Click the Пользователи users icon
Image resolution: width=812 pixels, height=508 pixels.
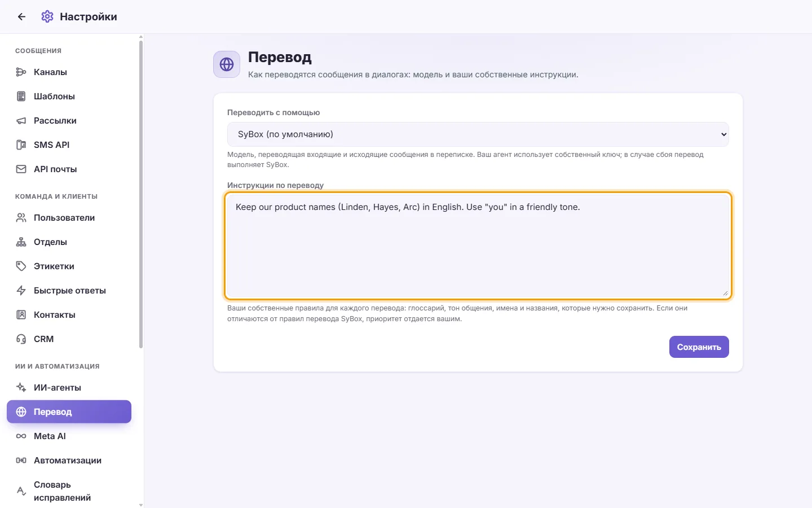coord(21,218)
